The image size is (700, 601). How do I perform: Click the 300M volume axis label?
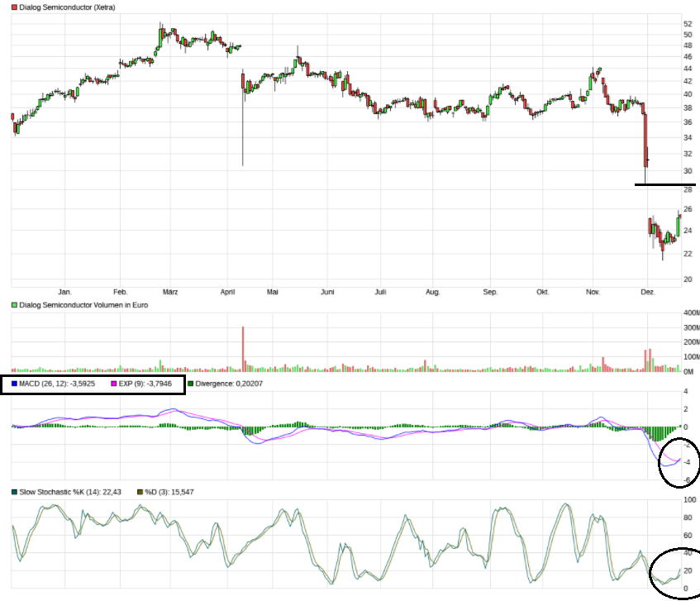point(692,327)
